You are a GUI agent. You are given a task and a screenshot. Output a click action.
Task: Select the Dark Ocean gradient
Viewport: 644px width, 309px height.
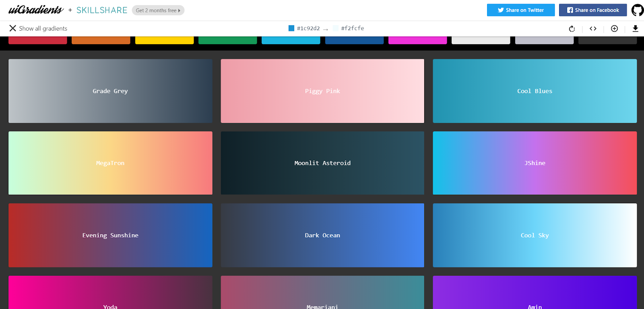coord(322,235)
